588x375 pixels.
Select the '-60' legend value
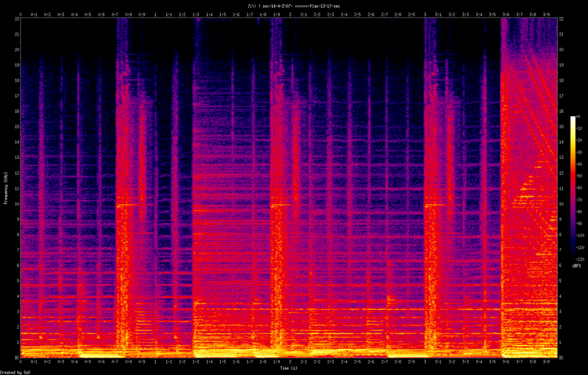tap(580, 187)
